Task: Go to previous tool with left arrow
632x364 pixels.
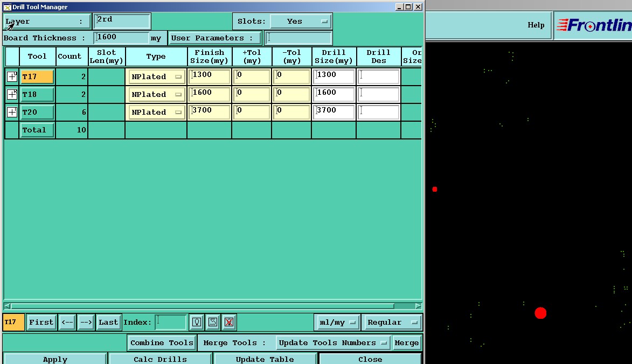Action: tap(67, 322)
